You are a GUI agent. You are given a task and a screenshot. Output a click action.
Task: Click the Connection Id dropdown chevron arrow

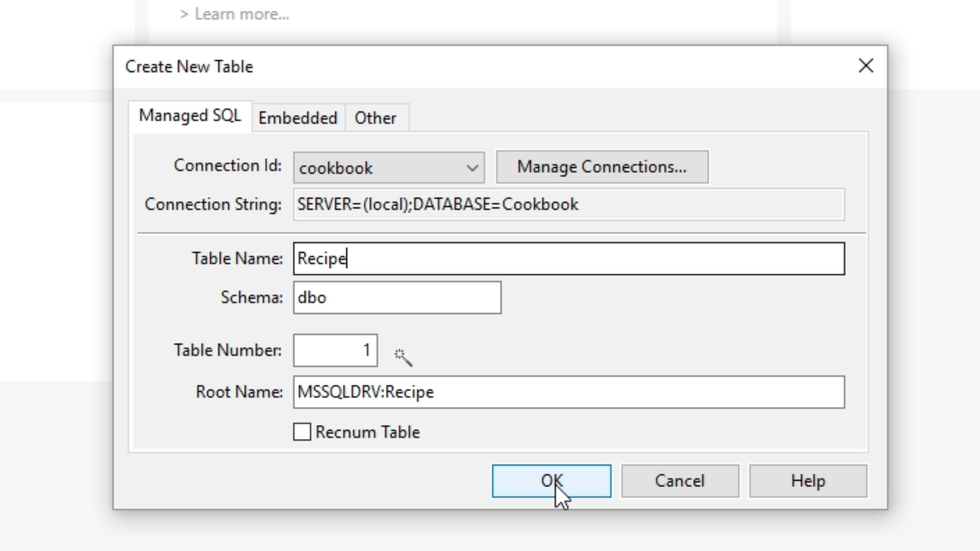coord(472,168)
